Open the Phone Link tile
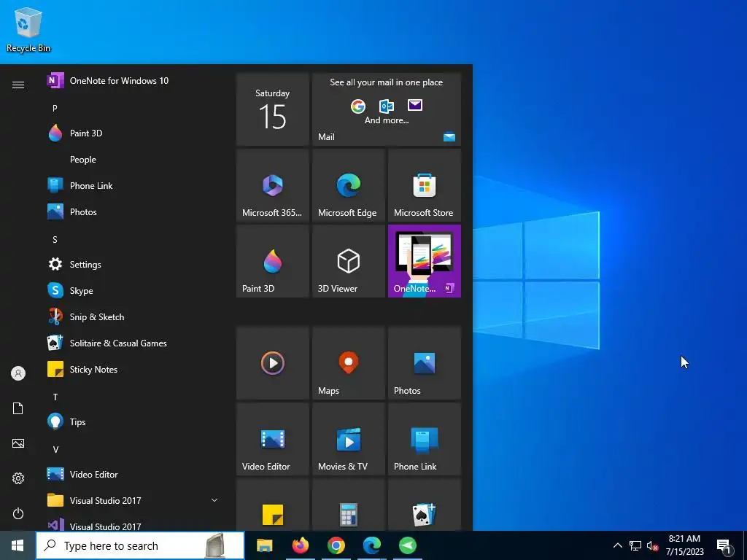 pos(425,439)
